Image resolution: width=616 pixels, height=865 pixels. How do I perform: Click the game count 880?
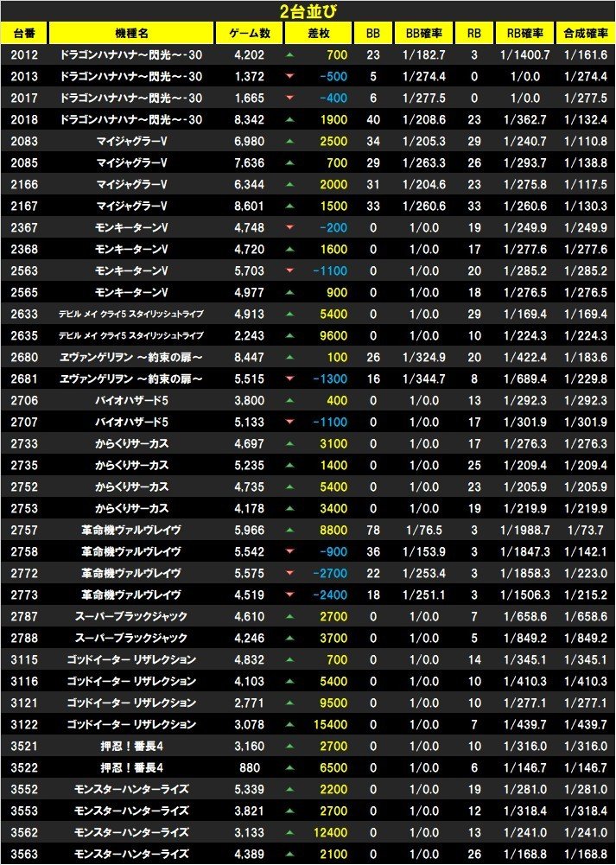coord(250,768)
